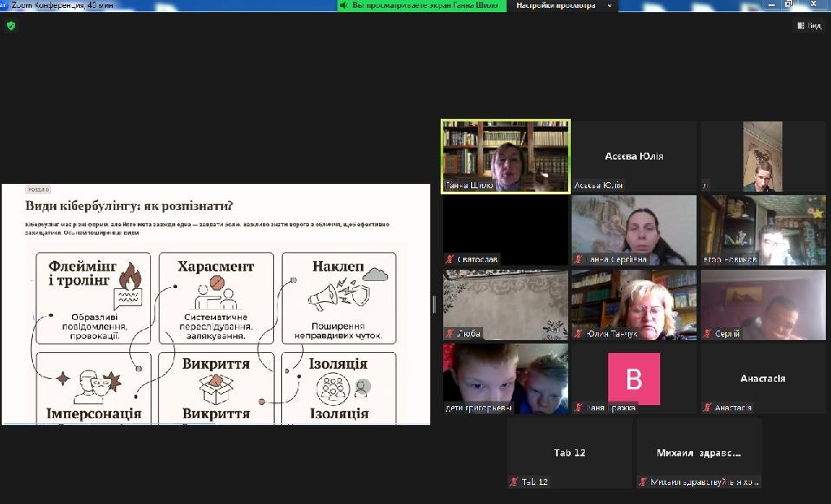Image resolution: width=831 pixels, height=504 pixels.
Task: Click the muted mic icon beside Святослав
Action: (448, 259)
